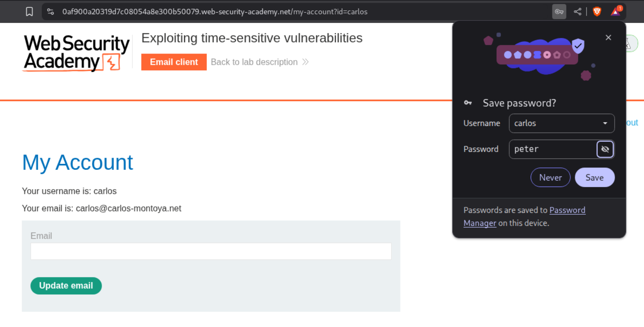Image resolution: width=644 pixels, height=327 pixels.
Task: Open the Password Manager link
Action: tap(567, 210)
